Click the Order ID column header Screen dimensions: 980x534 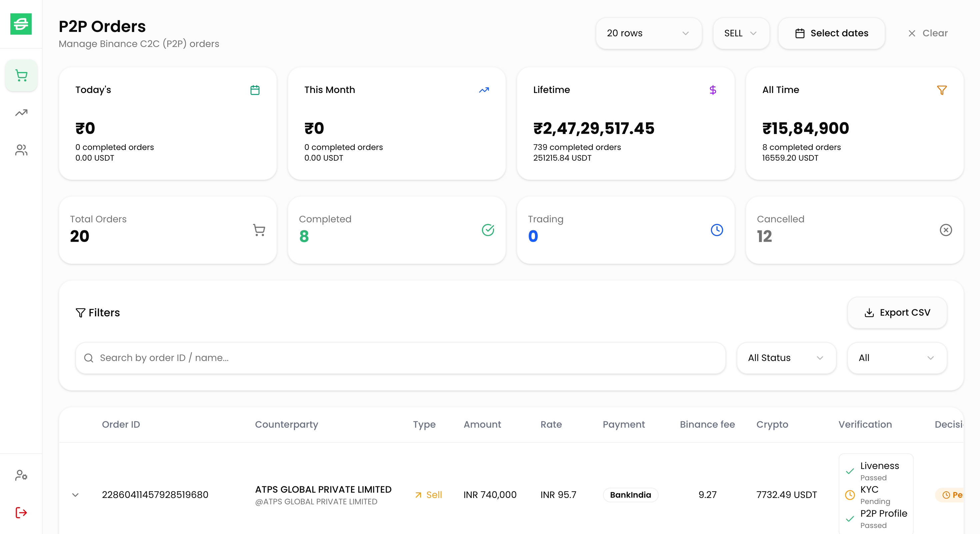point(121,424)
